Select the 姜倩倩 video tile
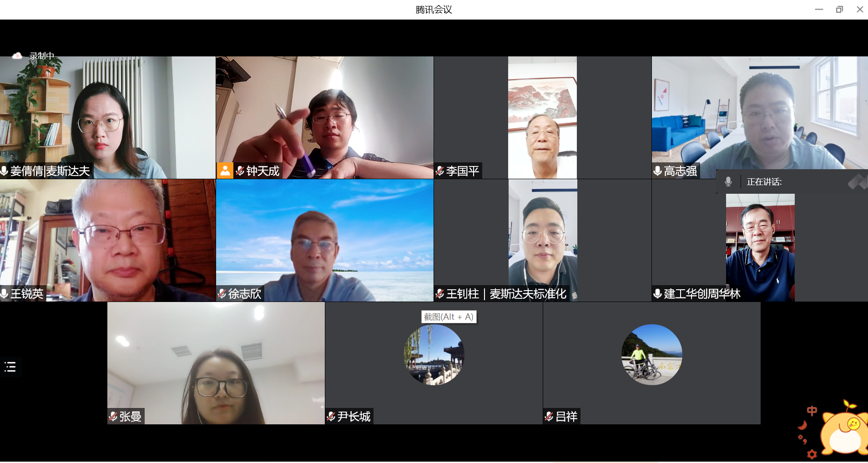 (x=107, y=117)
